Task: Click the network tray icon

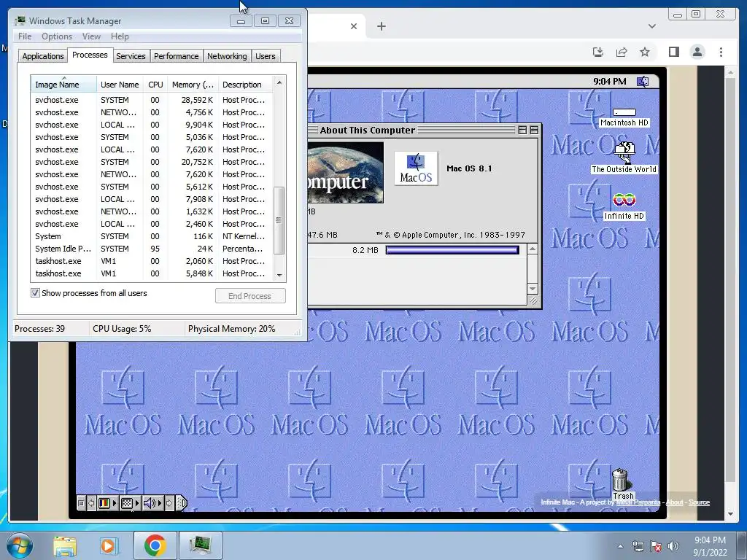Action: pyautogui.click(x=638, y=546)
